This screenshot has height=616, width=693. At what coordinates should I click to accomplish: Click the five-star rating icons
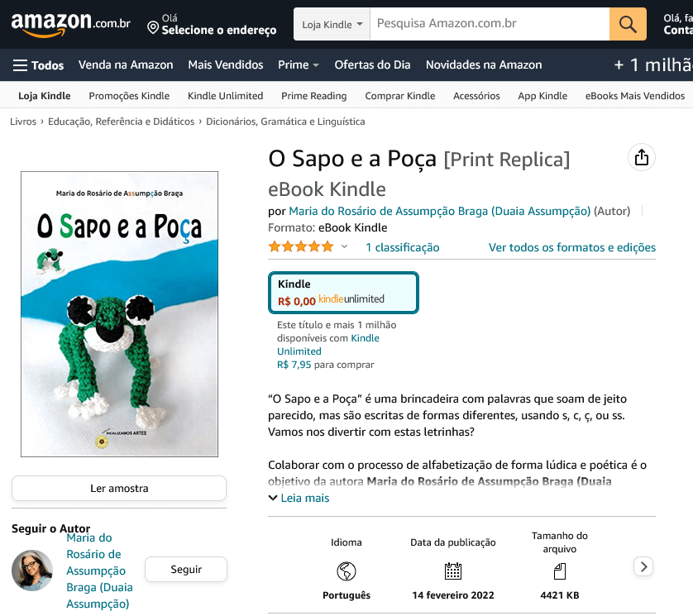click(x=301, y=247)
